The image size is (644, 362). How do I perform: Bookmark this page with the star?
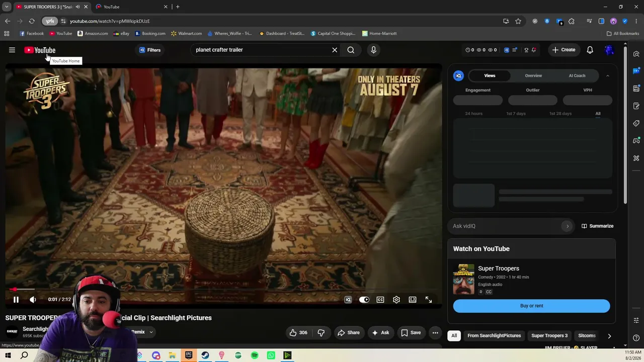point(518,21)
